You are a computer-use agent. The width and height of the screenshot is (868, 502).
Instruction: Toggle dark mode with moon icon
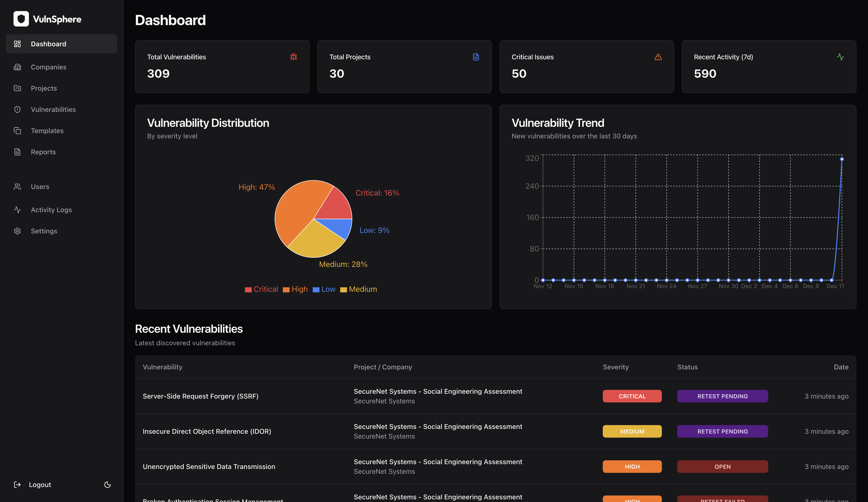[x=108, y=485]
